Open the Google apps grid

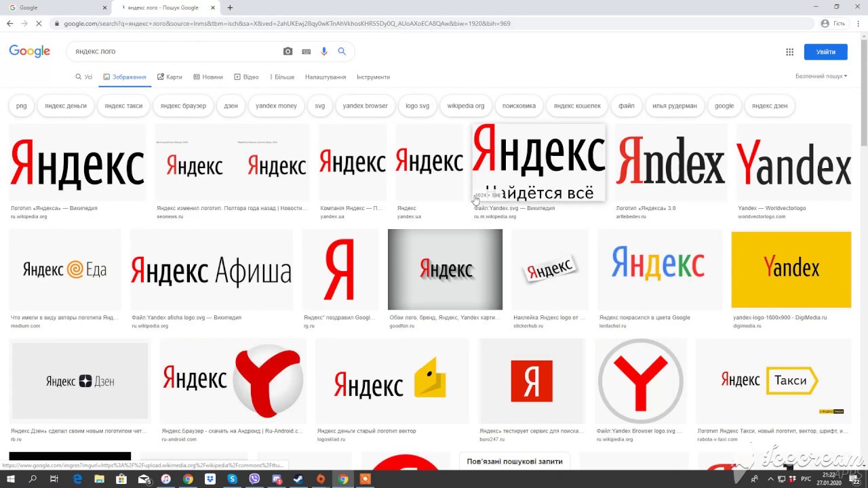[x=789, y=52]
